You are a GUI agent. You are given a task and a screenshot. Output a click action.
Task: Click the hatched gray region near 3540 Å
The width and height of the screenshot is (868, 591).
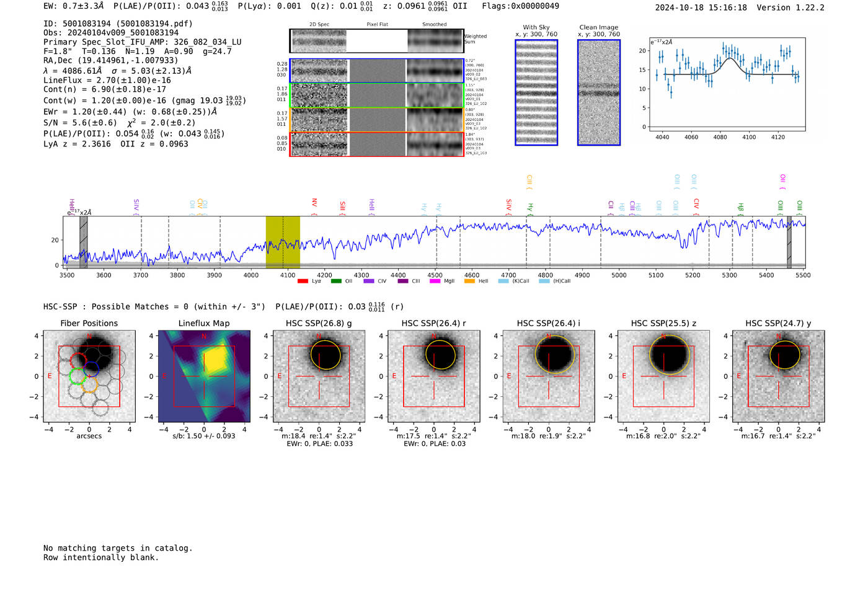point(83,242)
